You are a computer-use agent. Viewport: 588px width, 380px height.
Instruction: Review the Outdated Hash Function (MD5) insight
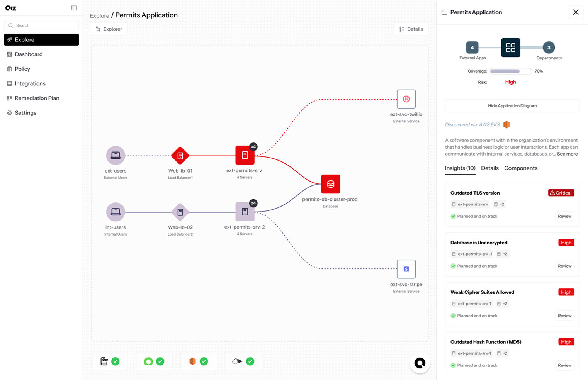click(x=564, y=365)
